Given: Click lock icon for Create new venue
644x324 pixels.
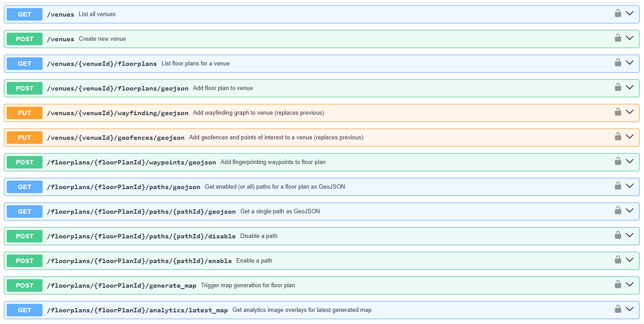Looking at the screenshot, I should (x=618, y=38).
